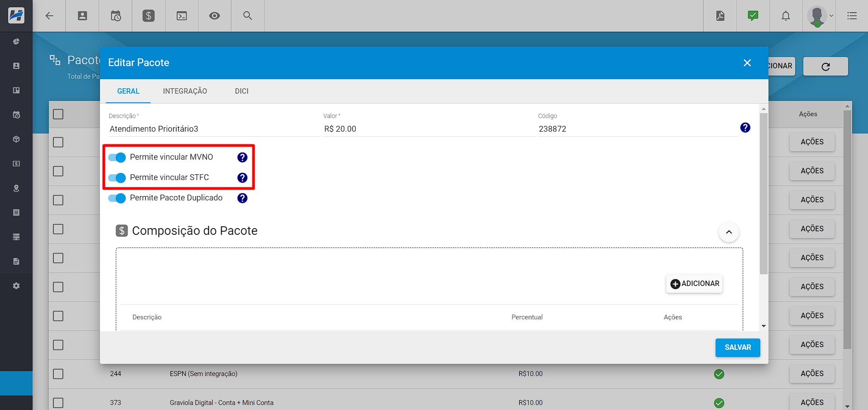Click the green chat check icon

pyautogui.click(x=753, y=16)
